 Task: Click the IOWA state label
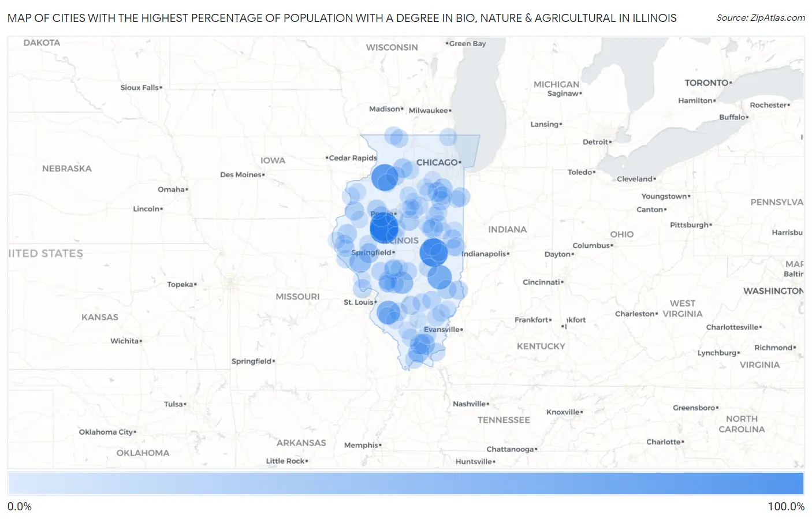coord(273,160)
